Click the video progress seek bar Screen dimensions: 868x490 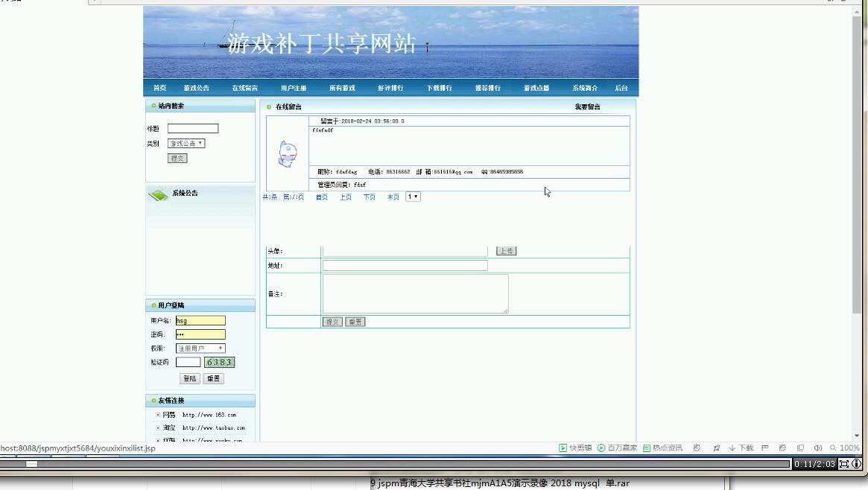click(395, 464)
